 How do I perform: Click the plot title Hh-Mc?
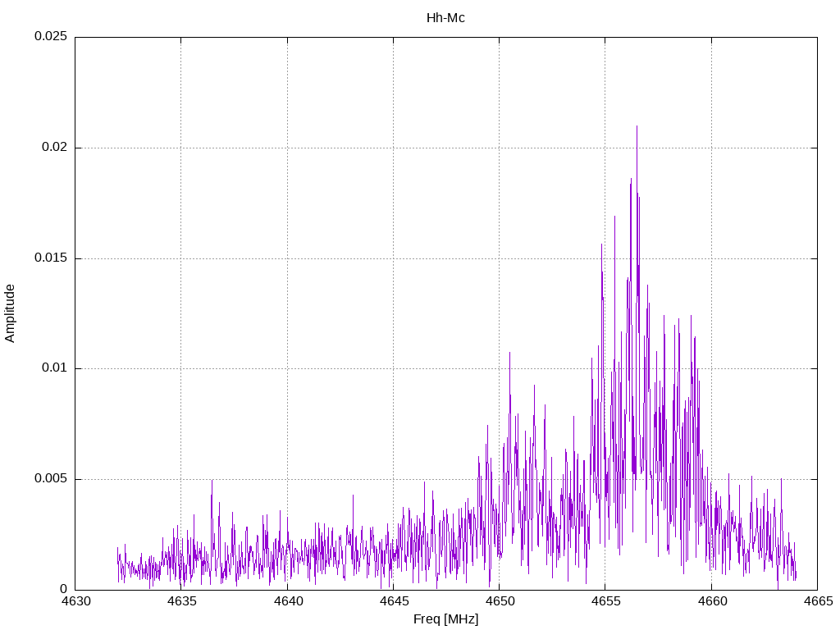(x=445, y=17)
